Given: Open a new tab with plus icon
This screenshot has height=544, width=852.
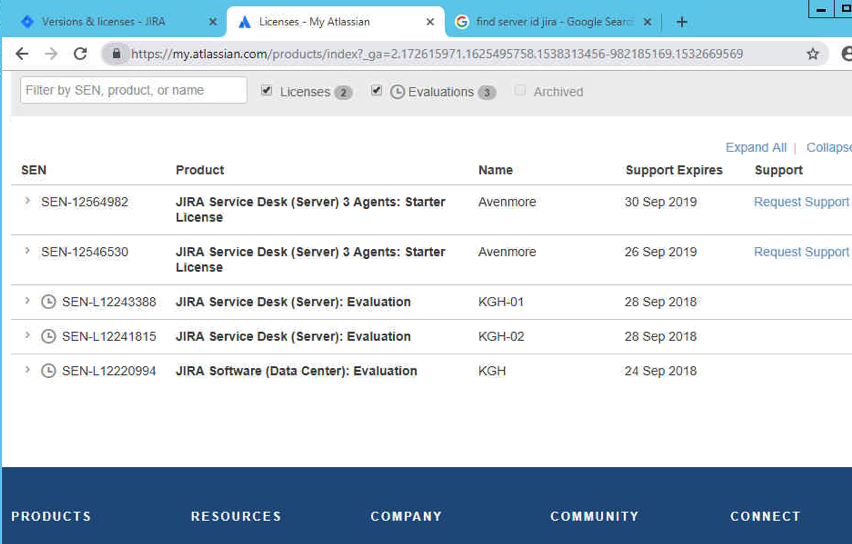Looking at the screenshot, I should point(682,22).
